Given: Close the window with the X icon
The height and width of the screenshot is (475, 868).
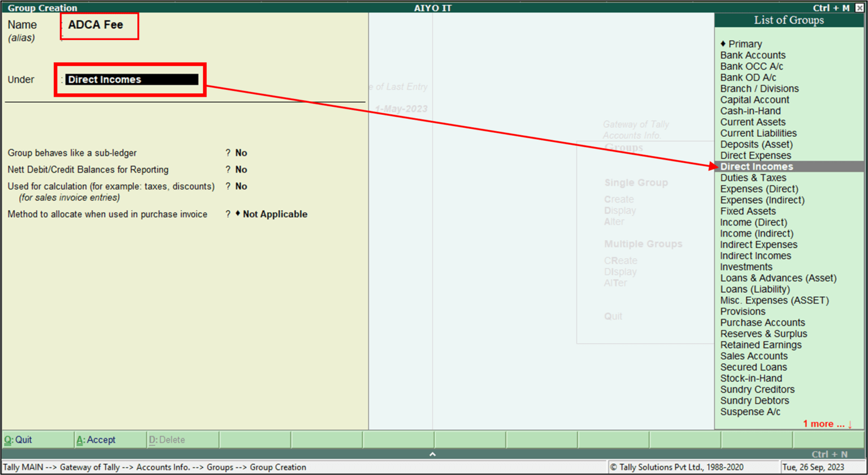Looking at the screenshot, I should click(x=861, y=8).
